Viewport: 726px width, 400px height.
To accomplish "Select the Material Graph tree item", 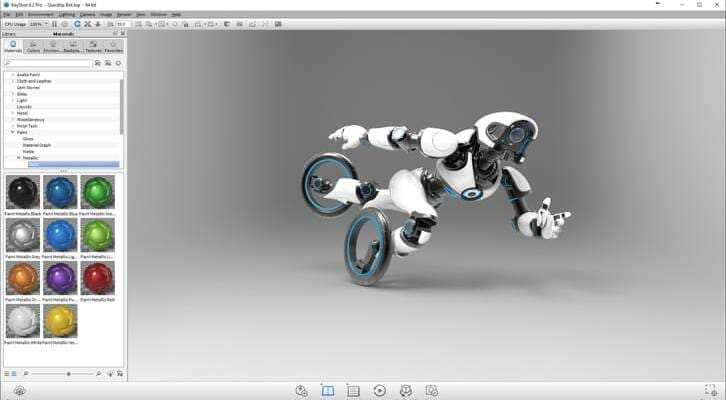I will [x=37, y=145].
